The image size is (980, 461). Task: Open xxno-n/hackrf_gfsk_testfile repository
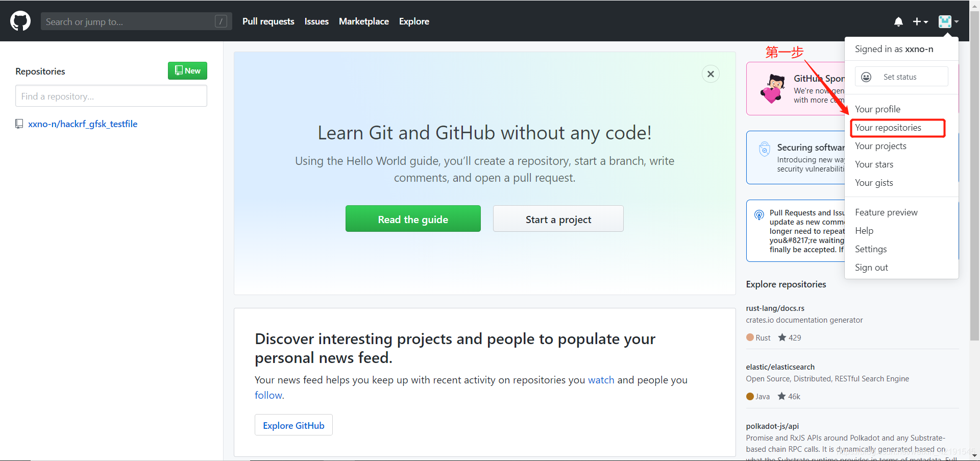coord(83,124)
